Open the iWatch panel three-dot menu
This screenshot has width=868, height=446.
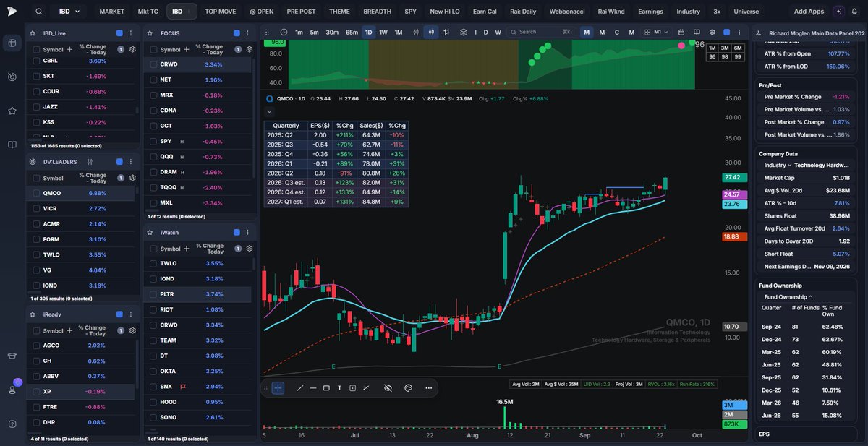[x=247, y=233]
